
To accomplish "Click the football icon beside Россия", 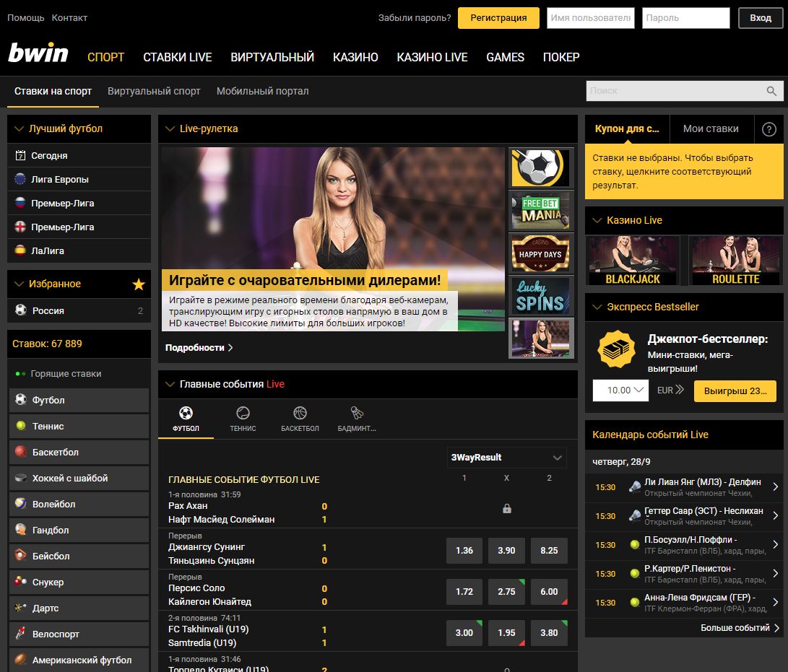I will coord(21,310).
